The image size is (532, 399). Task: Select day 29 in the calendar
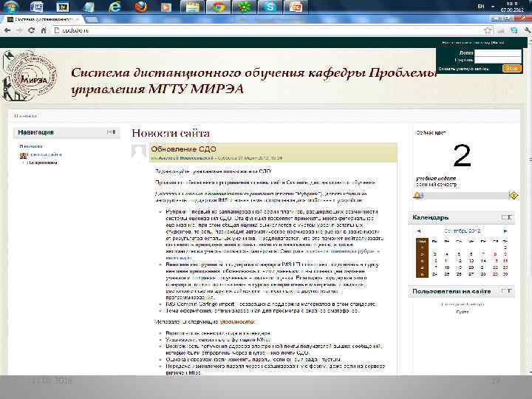point(496,274)
